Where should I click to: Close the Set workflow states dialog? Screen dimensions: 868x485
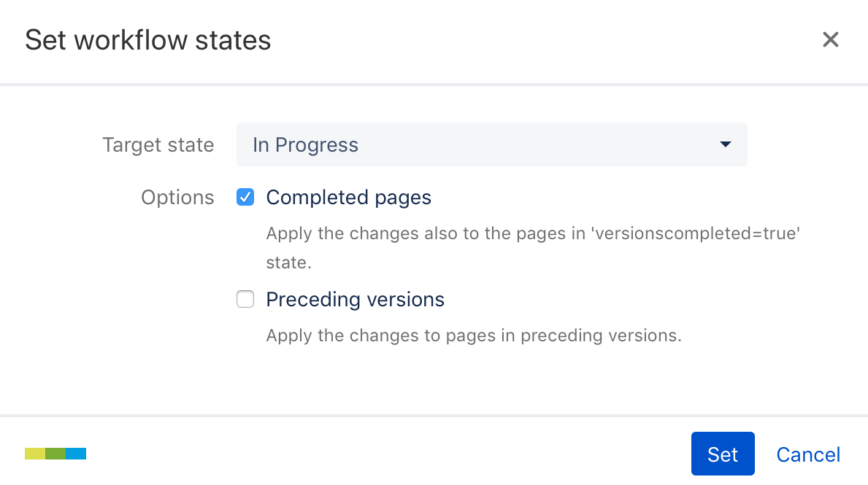[x=830, y=39]
